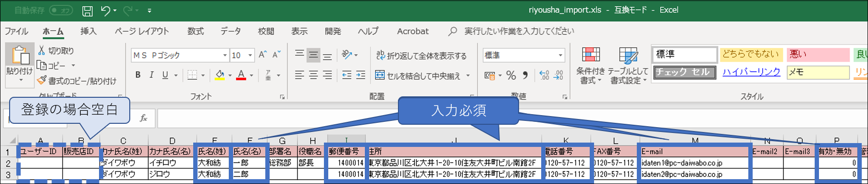The image size is (868, 184).
Task: Click the Increase Indent icon
Action: click(360, 75)
